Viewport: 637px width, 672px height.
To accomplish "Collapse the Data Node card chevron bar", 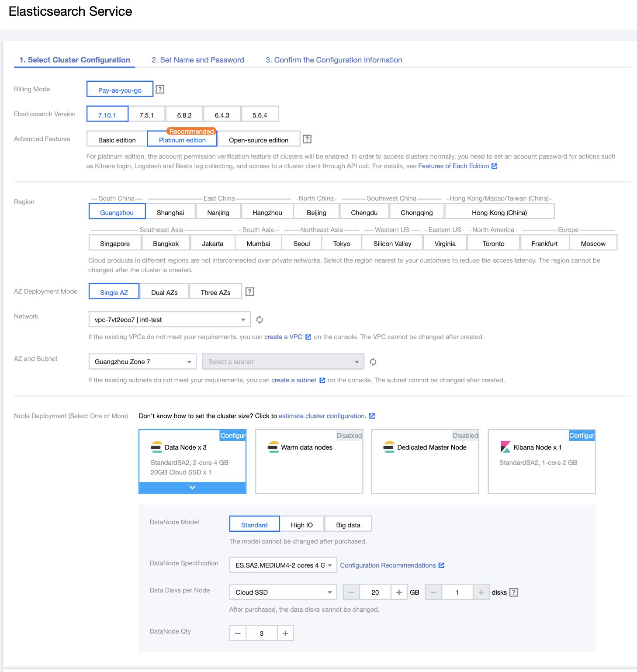I will pos(192,488).
